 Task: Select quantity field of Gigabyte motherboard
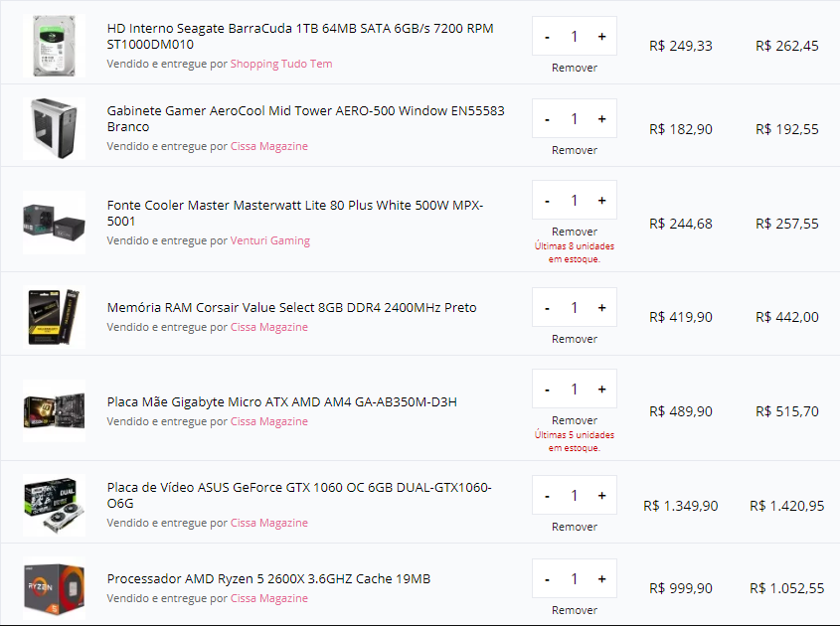pos(575,390)
